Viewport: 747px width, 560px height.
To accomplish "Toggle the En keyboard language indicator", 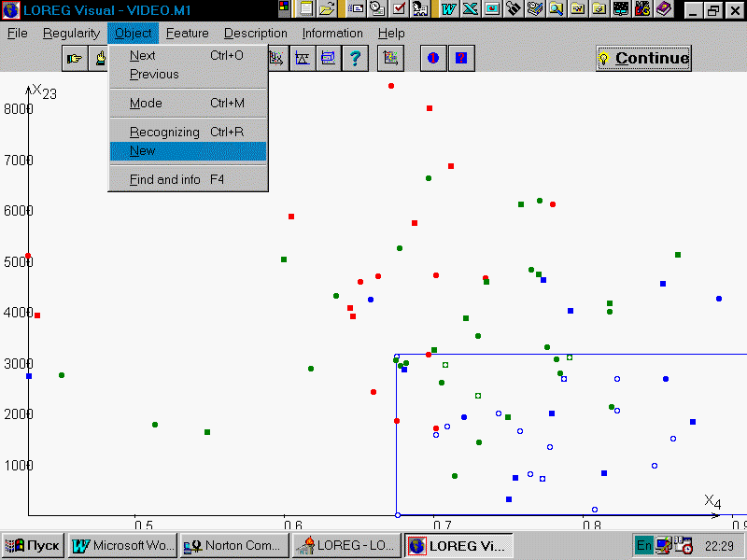I will pyautogui.click(x=643, y=545).
